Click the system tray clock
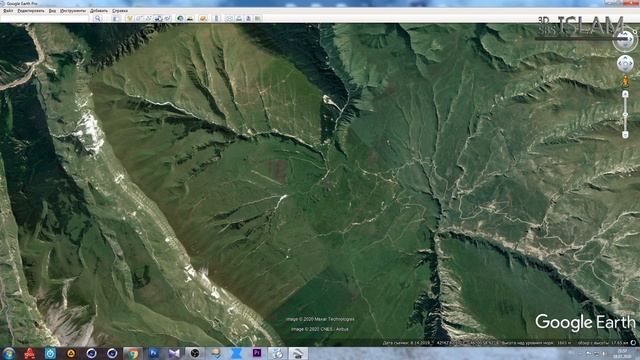This screenshot has width=640, height=360. (622, 353)
